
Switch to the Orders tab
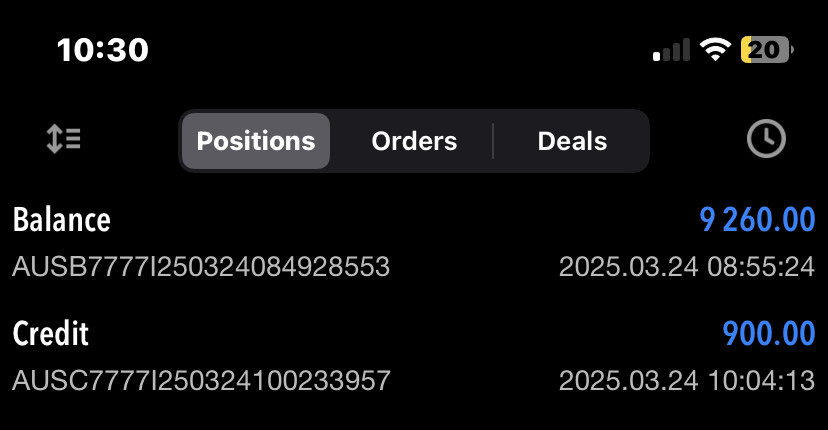point(414,141)
